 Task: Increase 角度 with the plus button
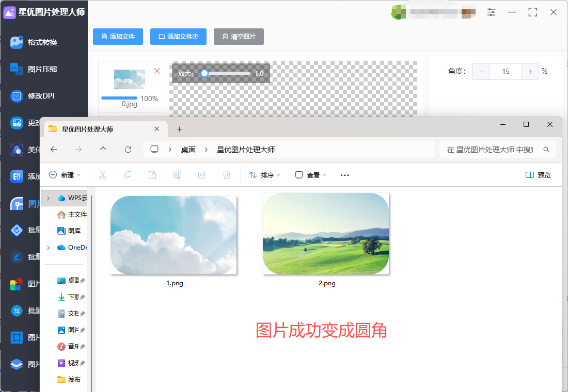pyautogui.click(x=530, y=72)
